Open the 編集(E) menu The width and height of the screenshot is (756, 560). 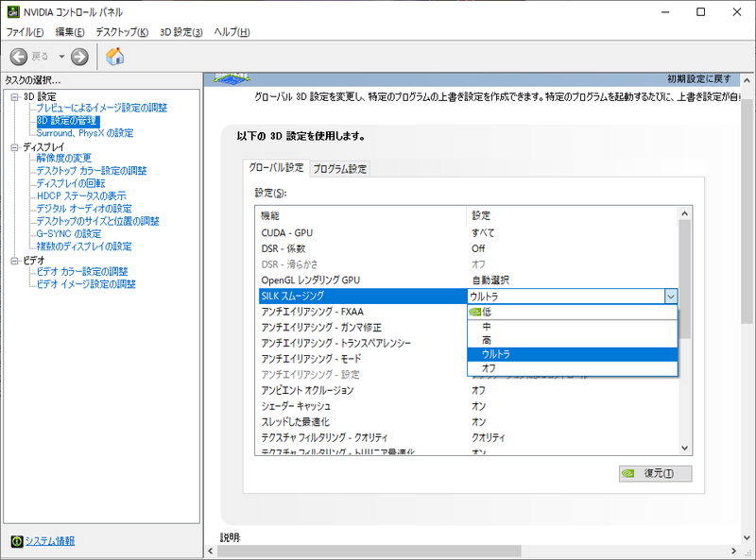coord(70,32)
